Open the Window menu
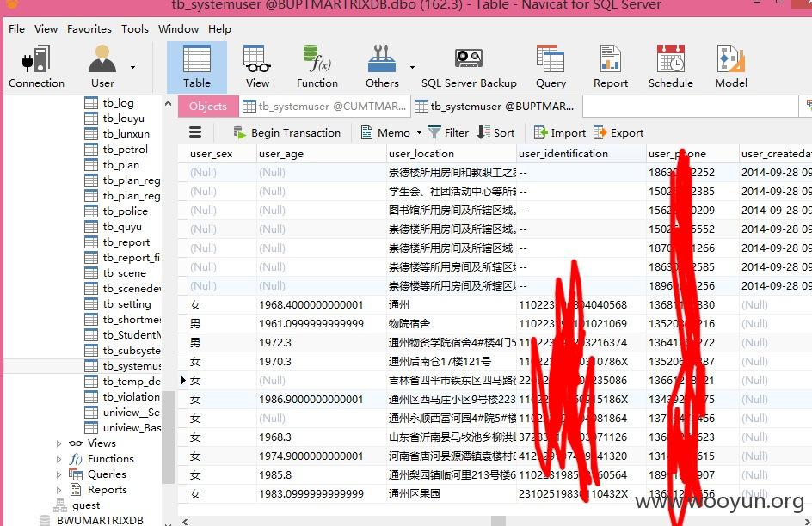 pyautogui.click(x=178, y=29)
